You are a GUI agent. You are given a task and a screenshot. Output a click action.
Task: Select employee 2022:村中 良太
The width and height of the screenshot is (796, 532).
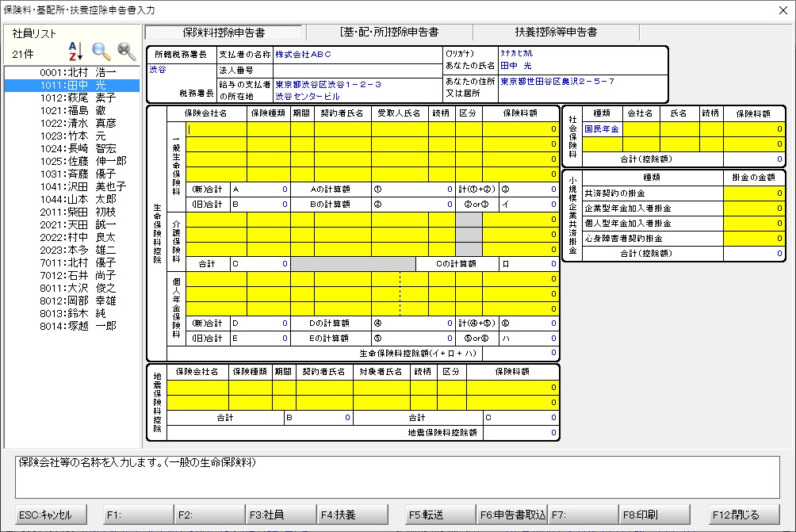72,238
